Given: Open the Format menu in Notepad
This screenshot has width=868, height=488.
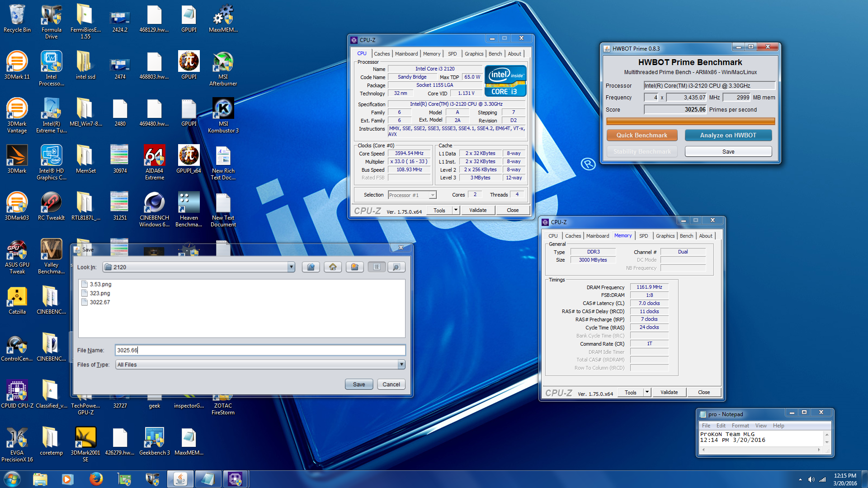Looking at the screenshot, I should tap(740, 426).
